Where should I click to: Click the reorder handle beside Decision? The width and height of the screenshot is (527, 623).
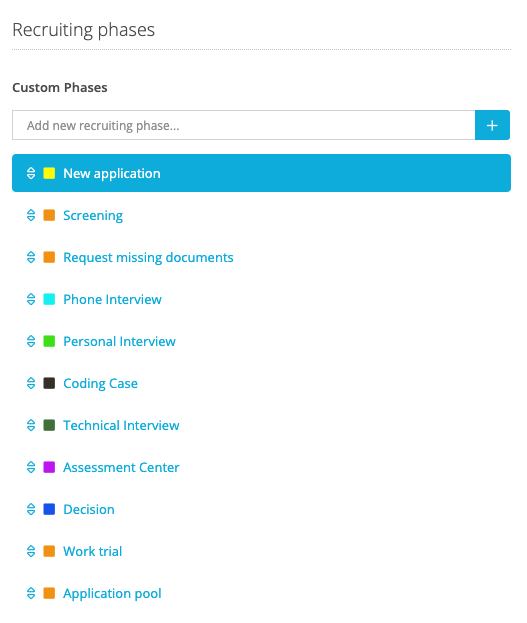point(31,509)
